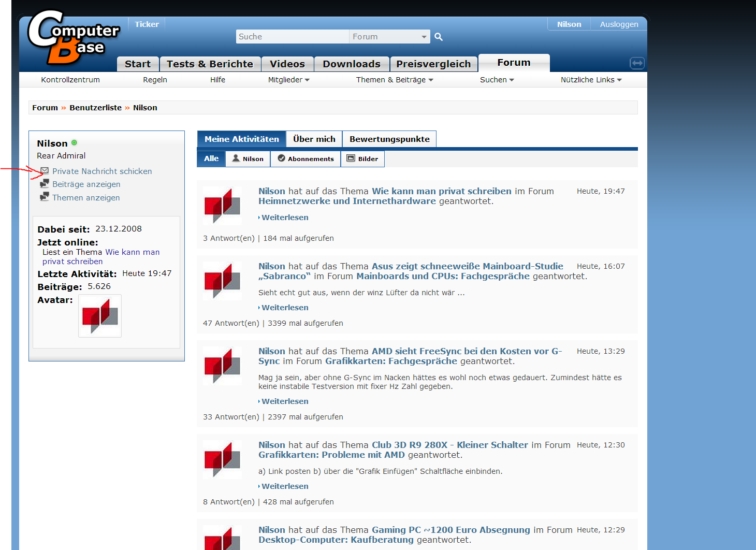The image size is (756, 550).
Task: Click Private Nachricht schicken
Action: 102,171
